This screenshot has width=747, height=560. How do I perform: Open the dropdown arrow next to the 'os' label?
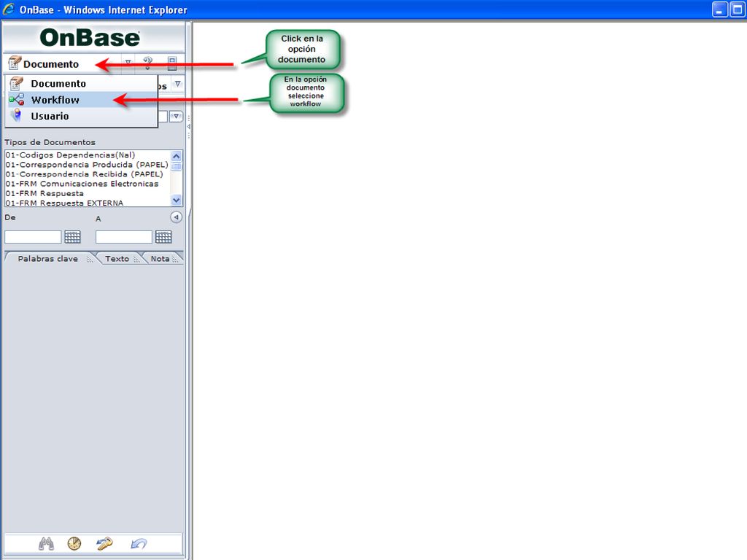pyautogui.click(x=178, y=84)
